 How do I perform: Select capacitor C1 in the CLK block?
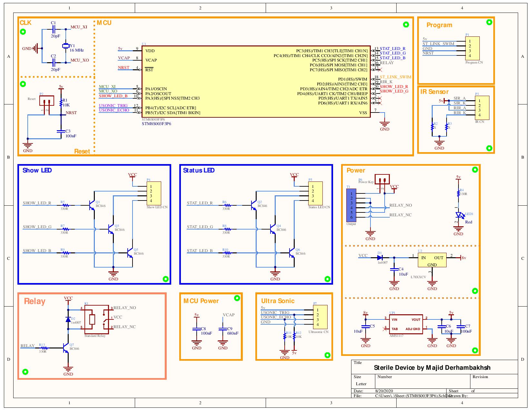tap(54, 29)
